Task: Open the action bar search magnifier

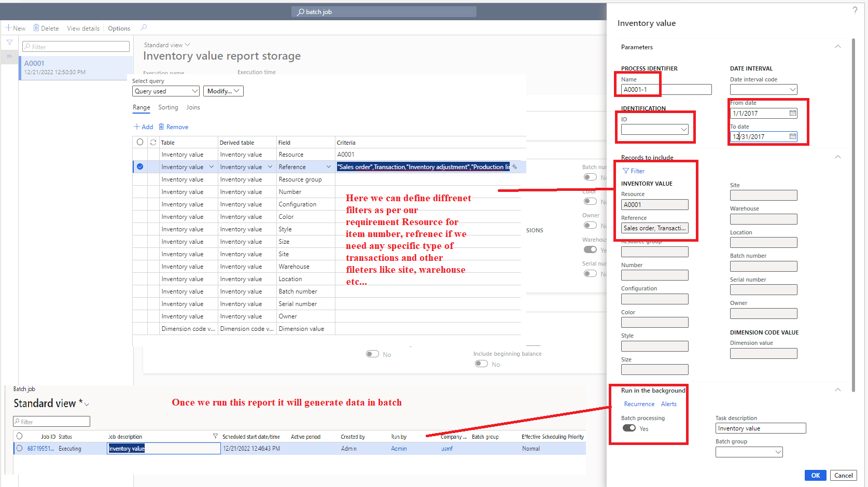Action: tap(144, 27)
